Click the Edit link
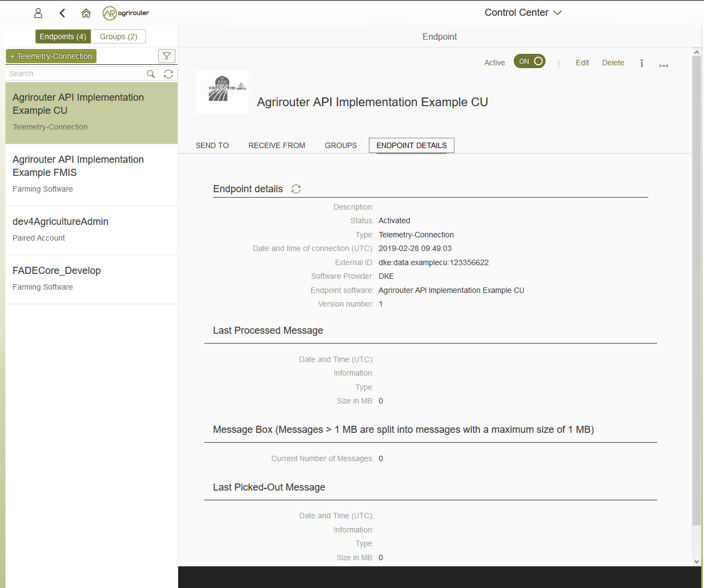 coord(582,63)
